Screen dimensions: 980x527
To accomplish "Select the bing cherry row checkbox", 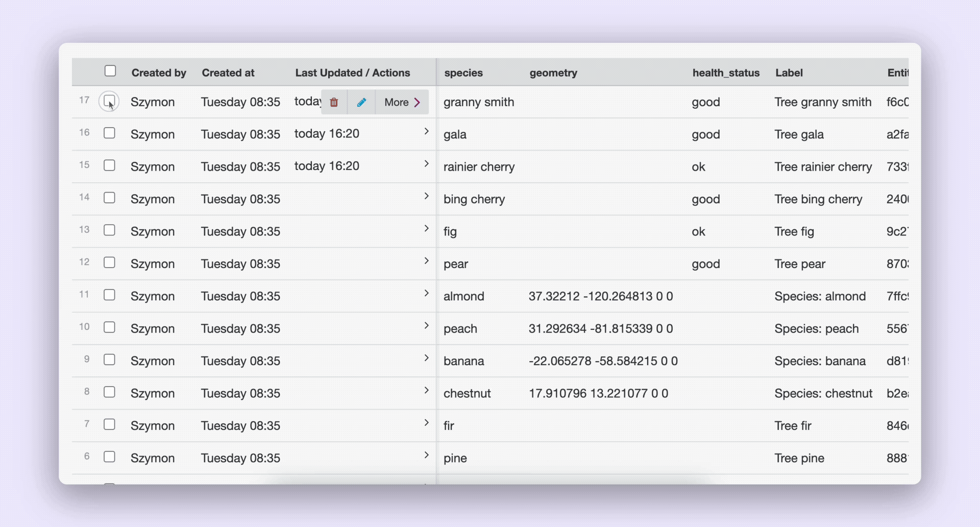I will point(109,198).
